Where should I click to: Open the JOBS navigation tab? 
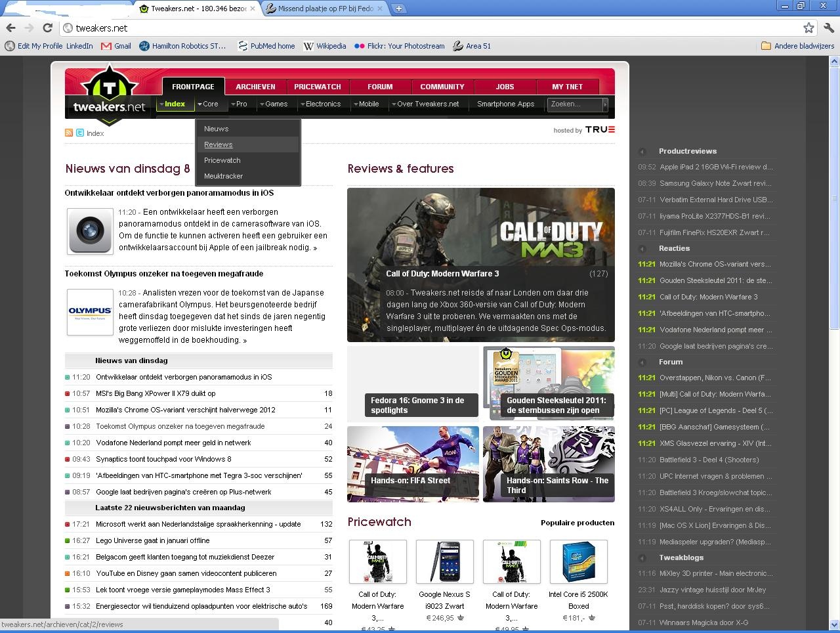pos(505,87)
